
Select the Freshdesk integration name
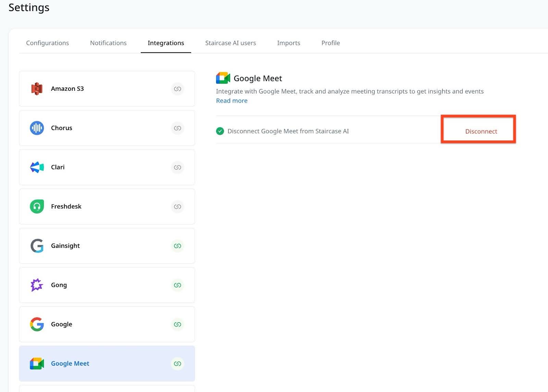[66, 206]
